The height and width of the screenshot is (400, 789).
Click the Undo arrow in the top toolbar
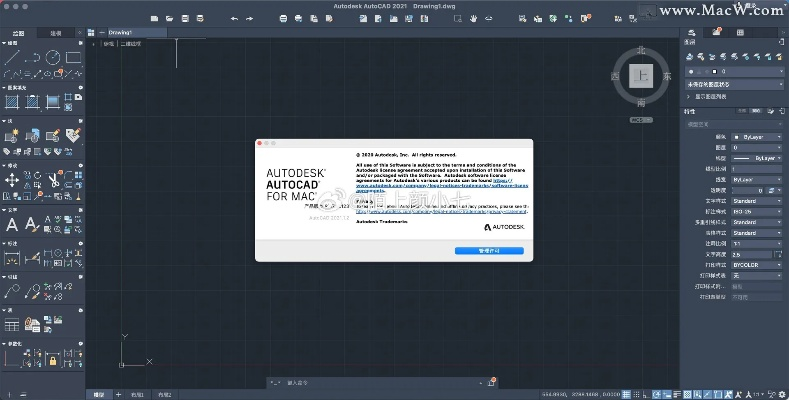pyautogui.click(x=235, y=18)
